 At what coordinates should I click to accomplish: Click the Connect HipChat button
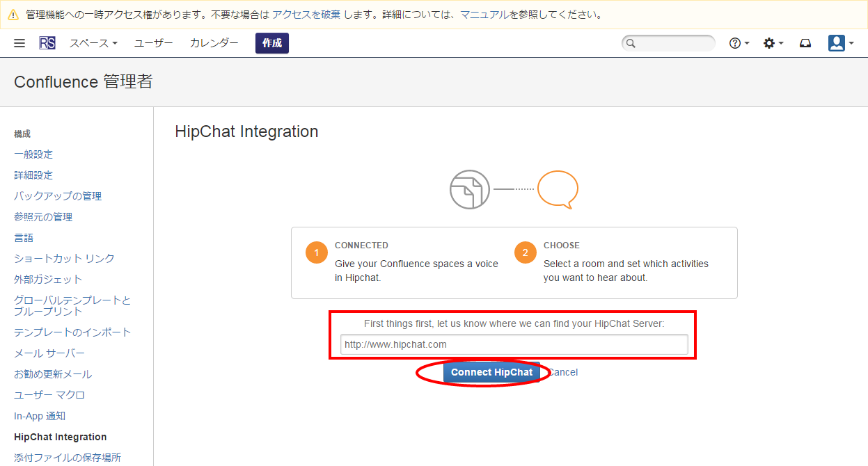coord(491,372)
